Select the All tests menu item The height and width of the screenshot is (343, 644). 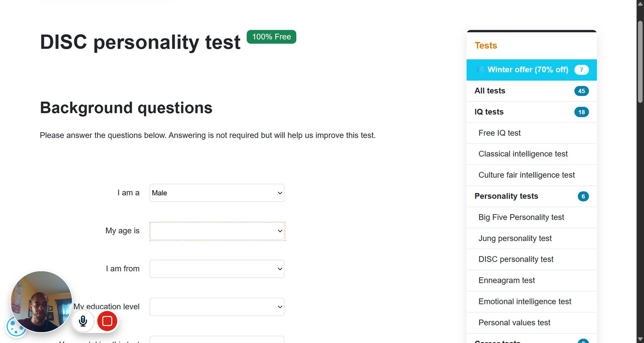(x=531, y=91)
